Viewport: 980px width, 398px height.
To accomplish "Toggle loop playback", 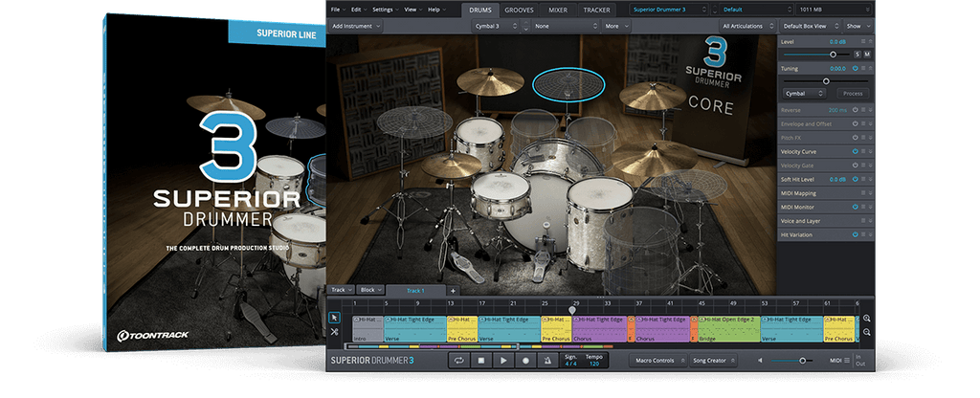I will click(x=458, y=361).
